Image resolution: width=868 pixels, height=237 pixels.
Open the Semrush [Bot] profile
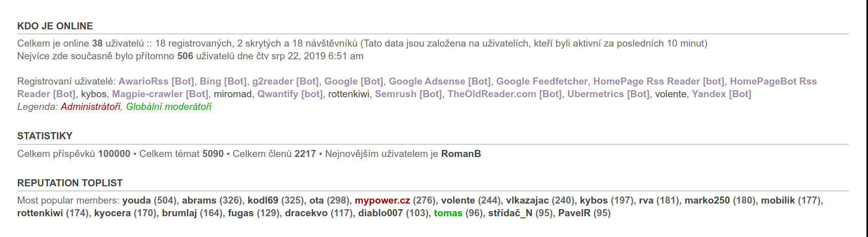408,94
